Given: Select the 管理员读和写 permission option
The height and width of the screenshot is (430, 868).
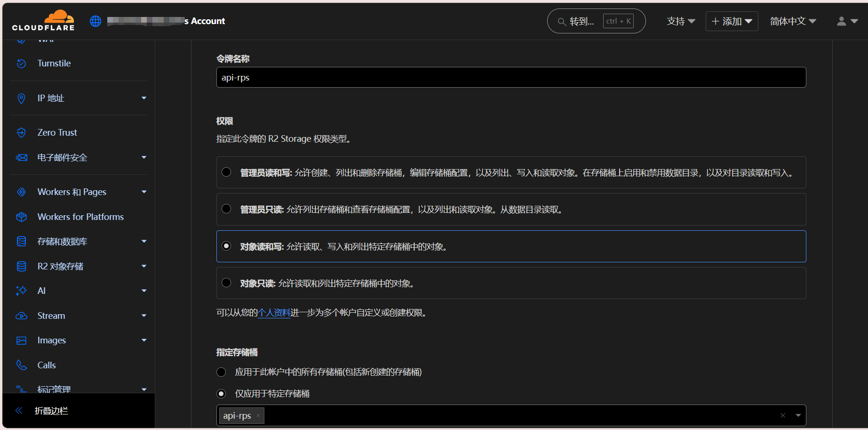Looking at the screenshot, I should (x=226, y=172).
